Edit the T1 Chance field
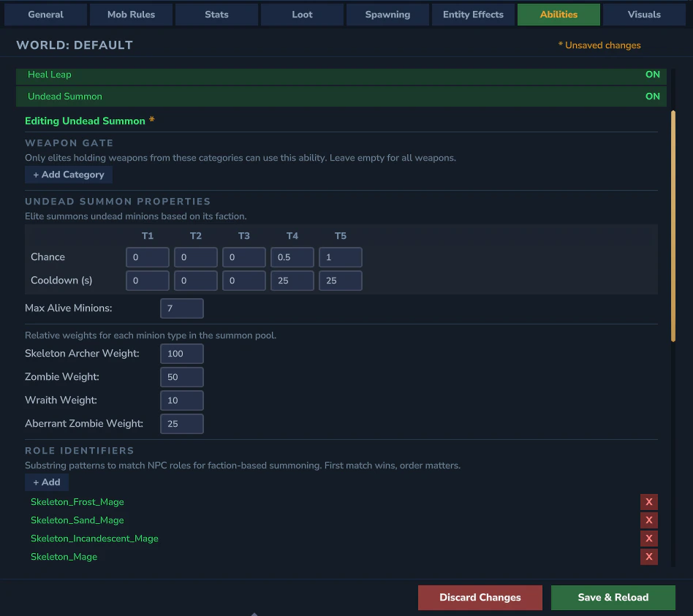This screenshot has width=693, height=616. (148, 257)
